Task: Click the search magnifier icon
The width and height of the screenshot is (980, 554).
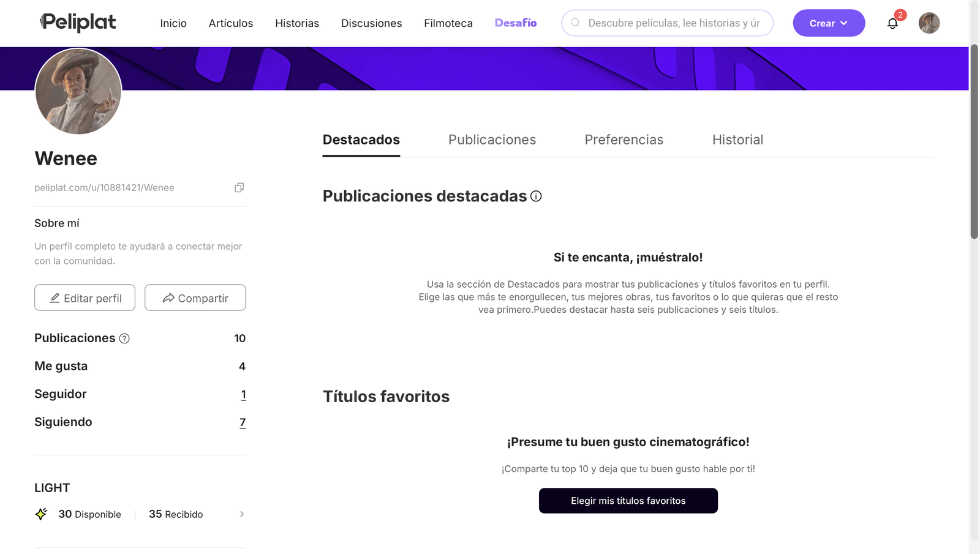Action: tap(575, 23)
